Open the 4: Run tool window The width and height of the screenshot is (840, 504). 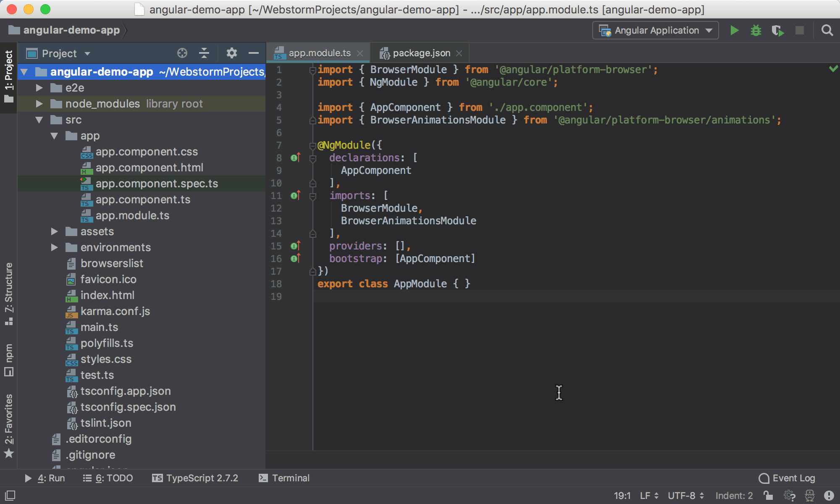[x=45, y=478]
